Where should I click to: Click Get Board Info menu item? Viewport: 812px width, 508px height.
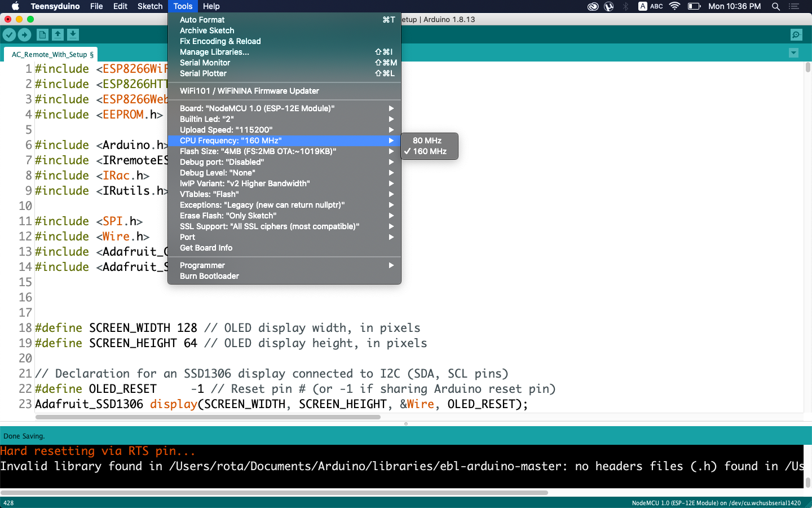pos(284,248)
